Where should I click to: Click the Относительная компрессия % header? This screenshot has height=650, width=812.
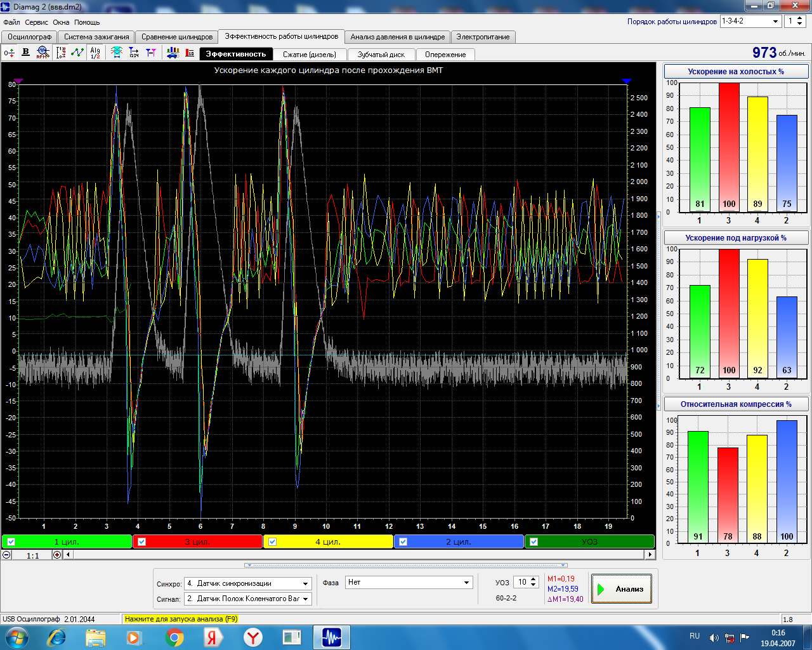[x=736, y=404]
